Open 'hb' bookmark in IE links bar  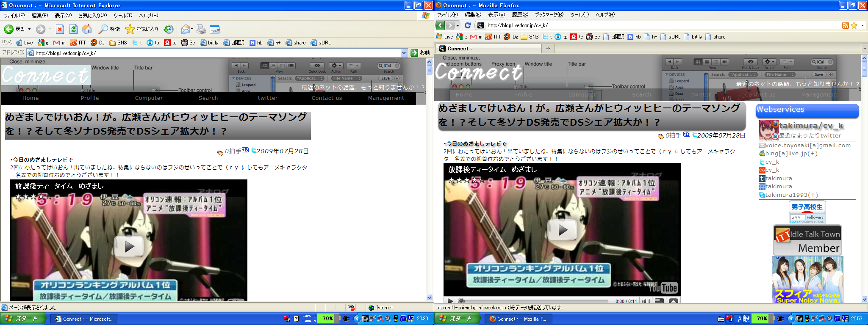[x=256, y=43]
